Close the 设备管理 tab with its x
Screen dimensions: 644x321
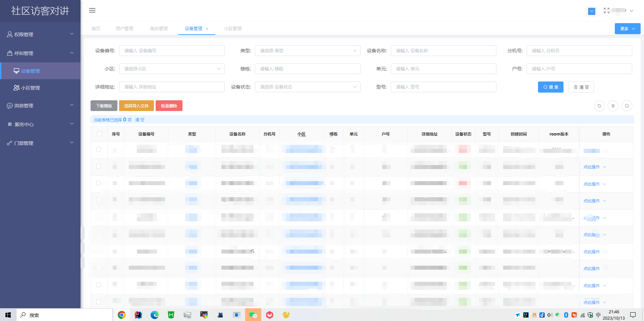207,29
